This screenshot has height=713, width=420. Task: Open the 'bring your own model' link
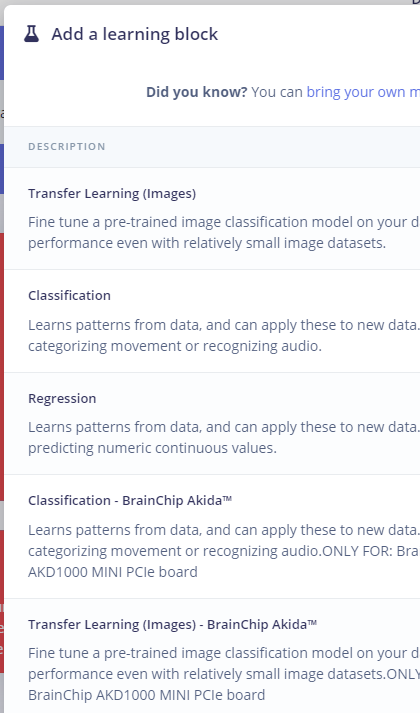[363, 92]
